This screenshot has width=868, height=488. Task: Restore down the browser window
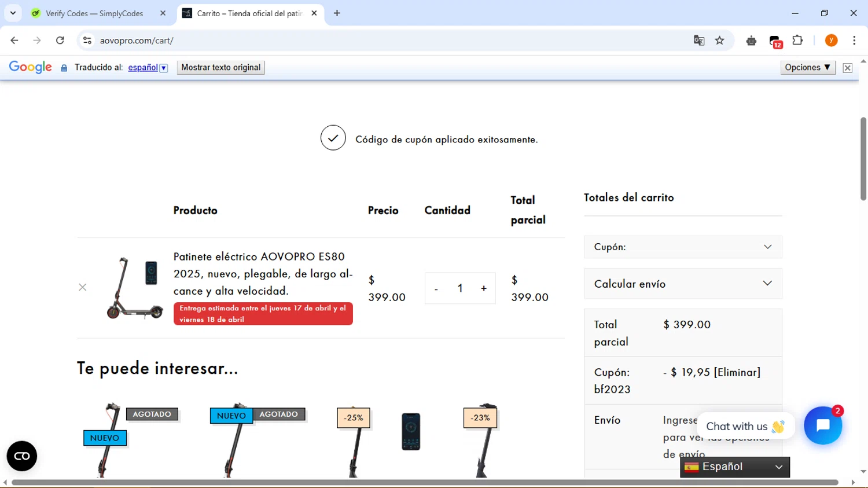point(825,13)
